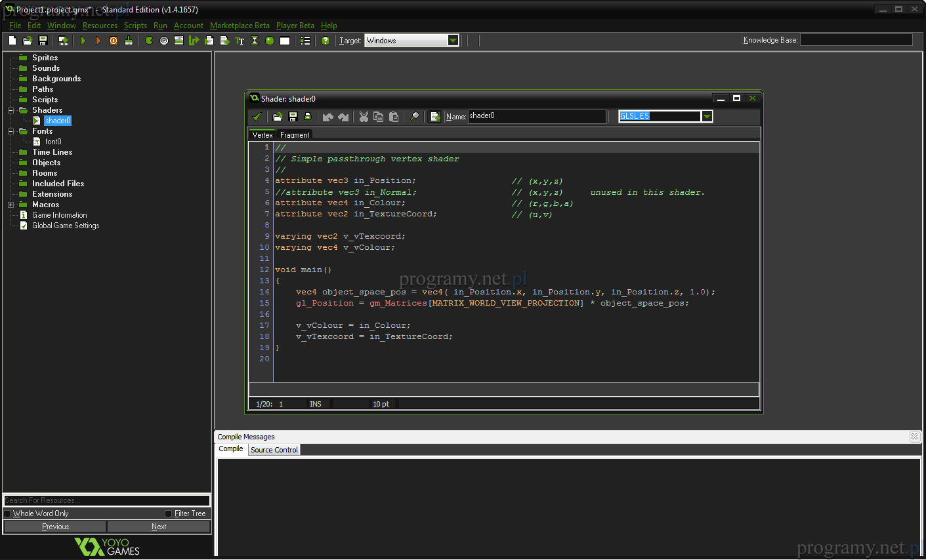Confirm shader changes with green checkmark
This screenshot has height=560, width=926.
tap(257, 117)
